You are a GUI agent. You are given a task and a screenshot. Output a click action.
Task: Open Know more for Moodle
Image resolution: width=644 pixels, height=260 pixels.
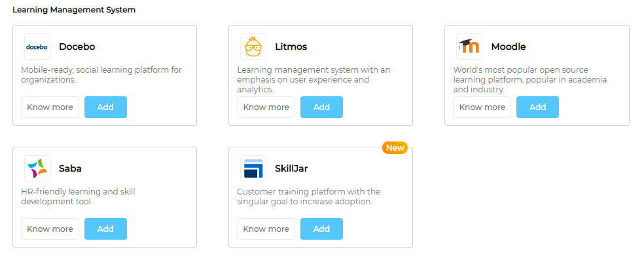coord(482,107)
